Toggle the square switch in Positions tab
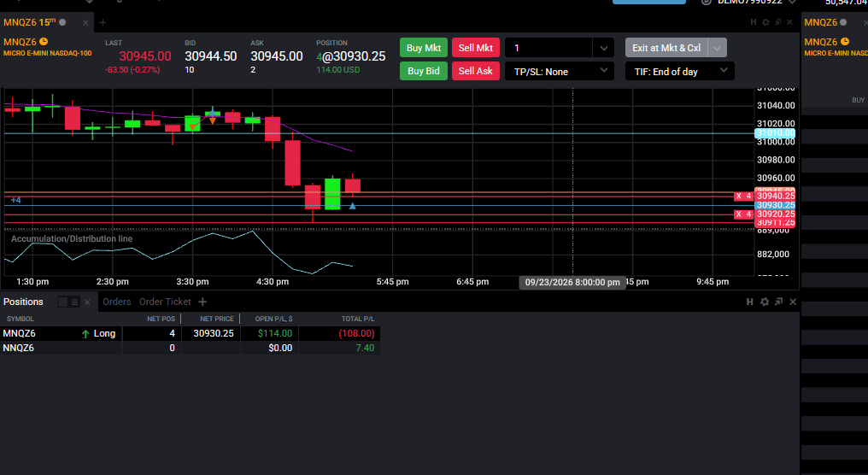868x475 pixels. tap(62, 302)
